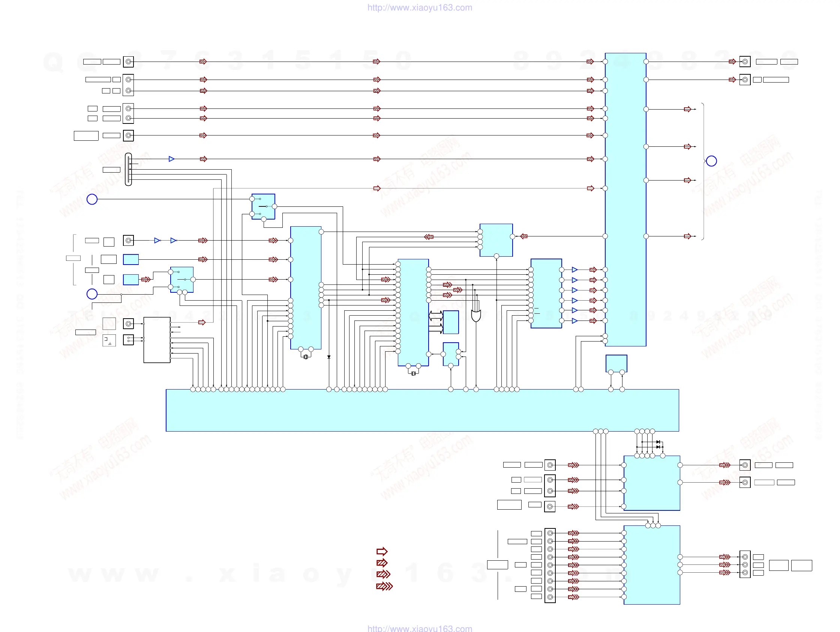Toggle the lower-left switch block

click(182, 279)
